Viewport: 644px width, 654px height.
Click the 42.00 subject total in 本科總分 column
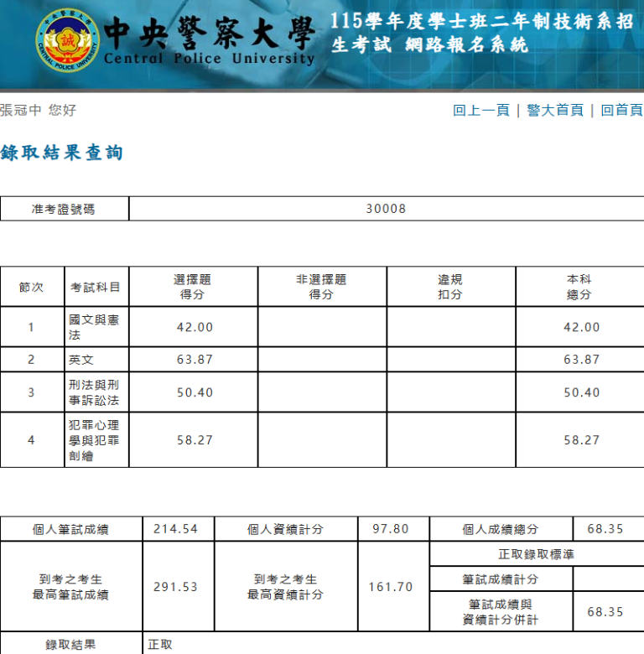(581, 327)
